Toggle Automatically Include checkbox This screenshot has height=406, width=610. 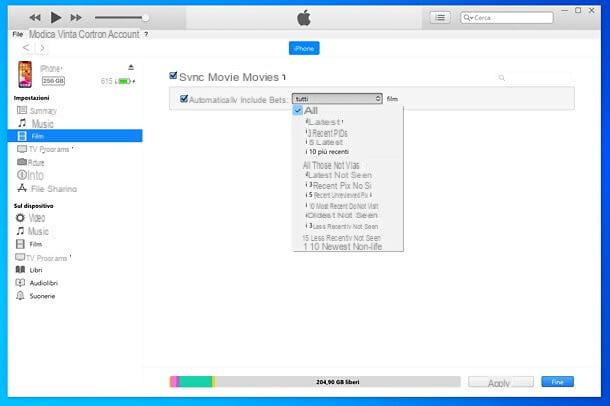pyautogui.click(x=184, y=99)
